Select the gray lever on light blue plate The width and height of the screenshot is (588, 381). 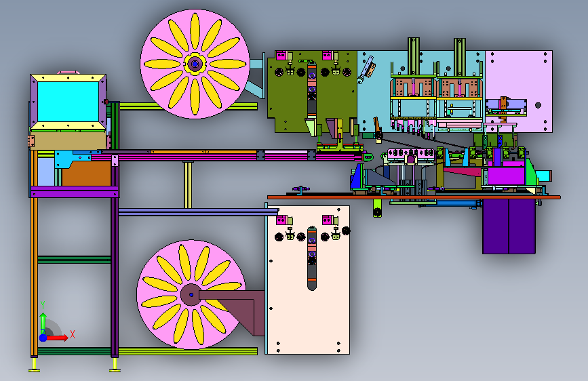[366, 70]
